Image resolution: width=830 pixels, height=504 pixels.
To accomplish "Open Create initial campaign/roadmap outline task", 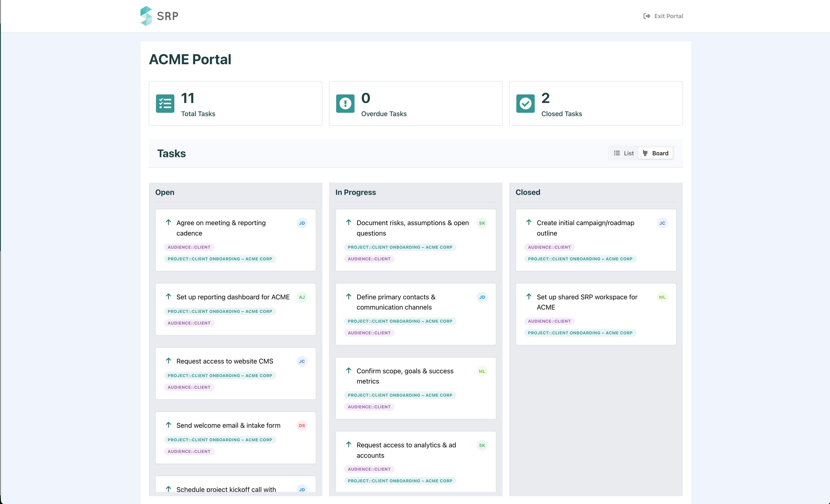I will [585, 228].
